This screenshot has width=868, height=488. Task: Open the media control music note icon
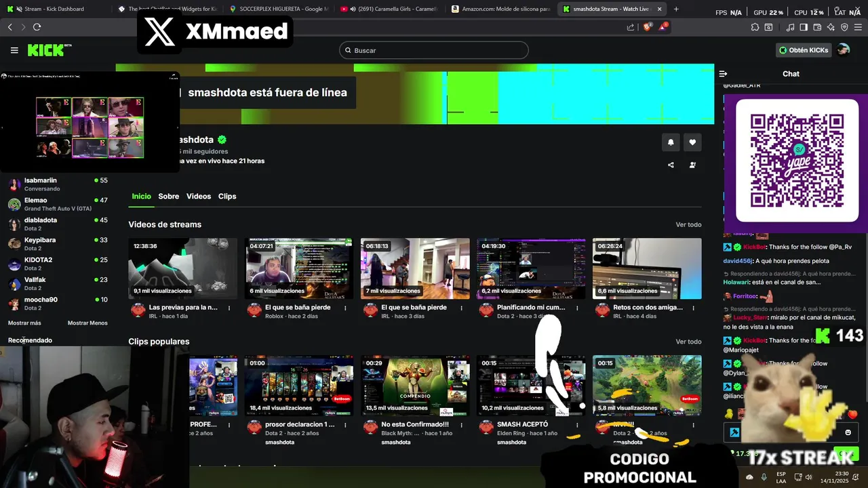791,27
